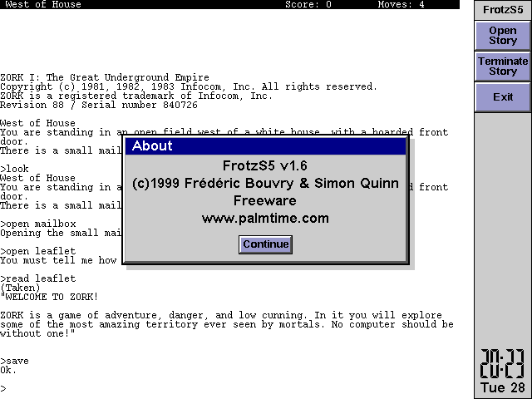Viewport: 532px width, 399px height.
Task: Click the Open Story sidebar button
Action: tap(502, 36)
